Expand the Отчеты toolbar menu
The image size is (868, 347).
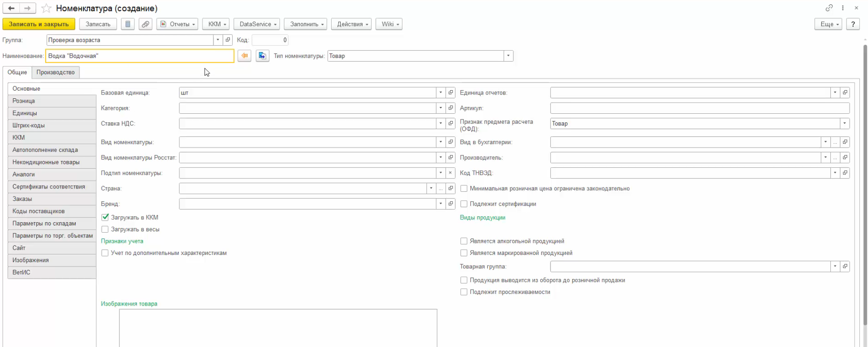(177, 24)
